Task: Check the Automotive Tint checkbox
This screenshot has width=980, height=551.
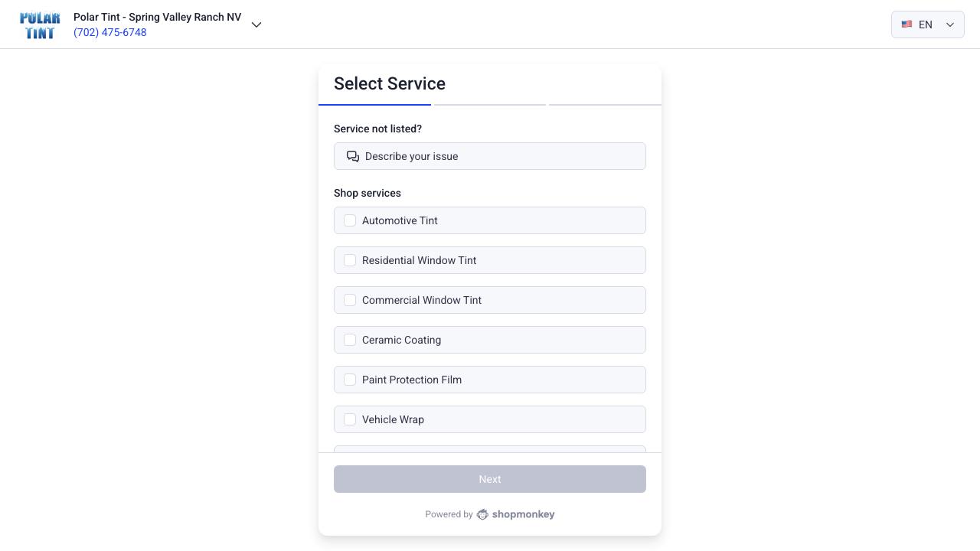Action: (x=350, y=220)
